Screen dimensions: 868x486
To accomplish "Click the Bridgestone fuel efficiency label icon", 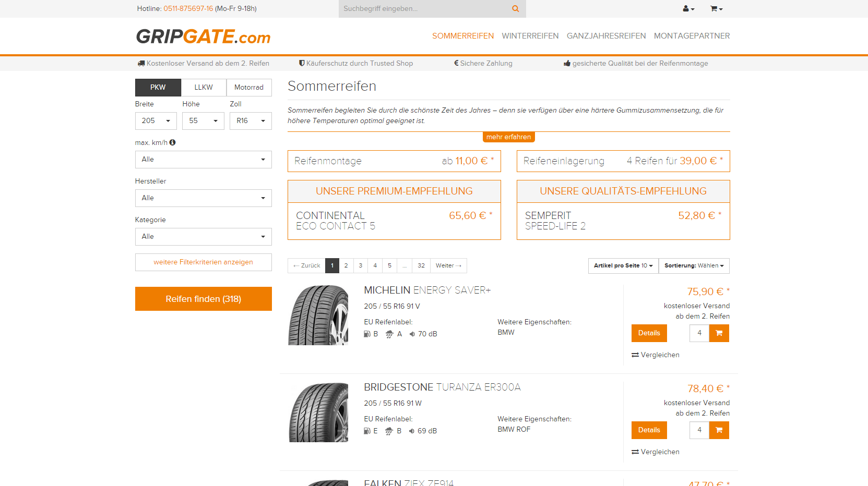I will [x=367, y=431].
